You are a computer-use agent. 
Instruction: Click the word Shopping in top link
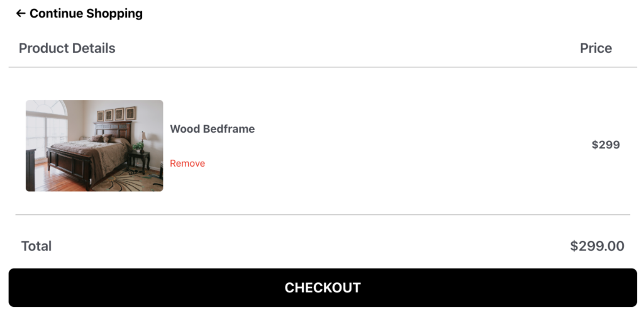113,13
